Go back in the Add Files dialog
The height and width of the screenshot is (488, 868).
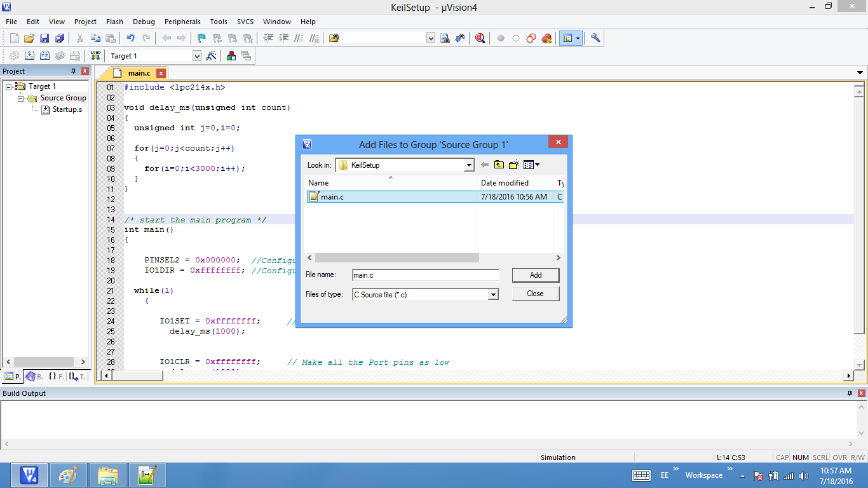point(485,165)
